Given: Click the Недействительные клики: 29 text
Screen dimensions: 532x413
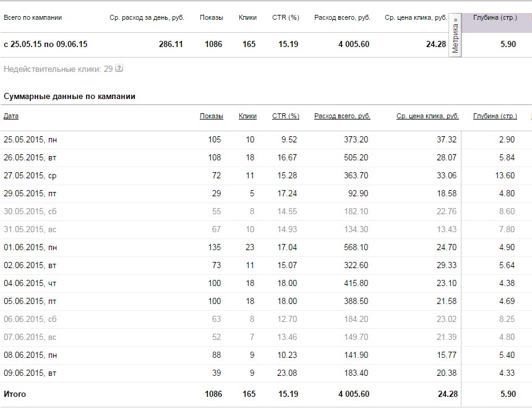Looking at the screenshot, I should click(58, 69).
